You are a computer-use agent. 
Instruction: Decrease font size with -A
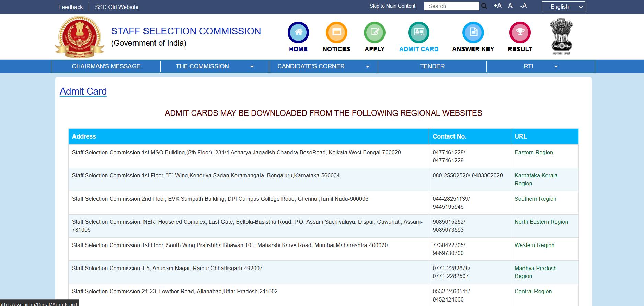(523, 6)
